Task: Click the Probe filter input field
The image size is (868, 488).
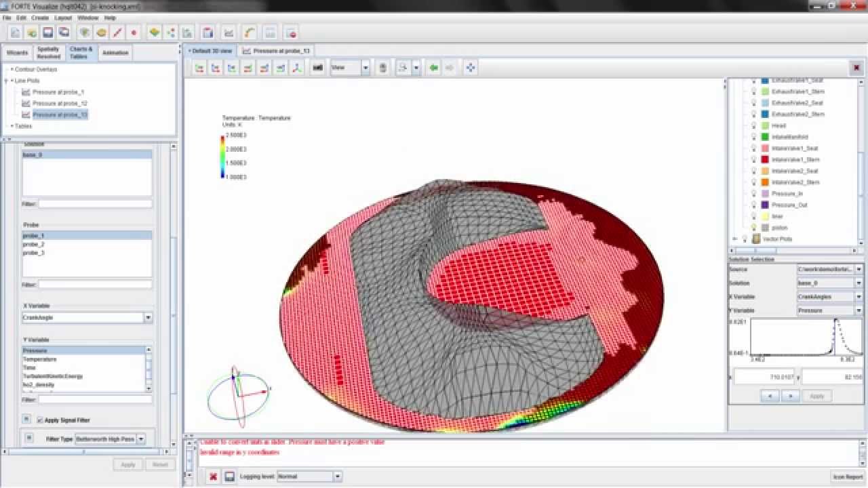Action: [95, 285]
